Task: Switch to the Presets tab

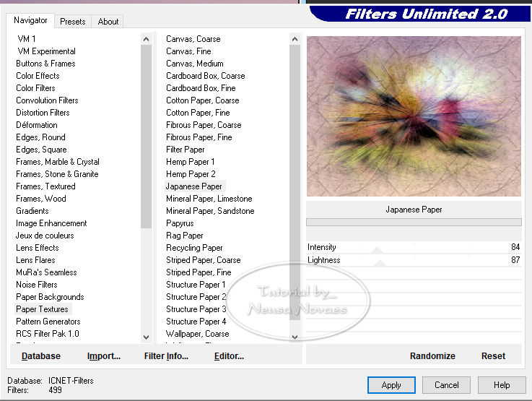Action: coord(73,22)
